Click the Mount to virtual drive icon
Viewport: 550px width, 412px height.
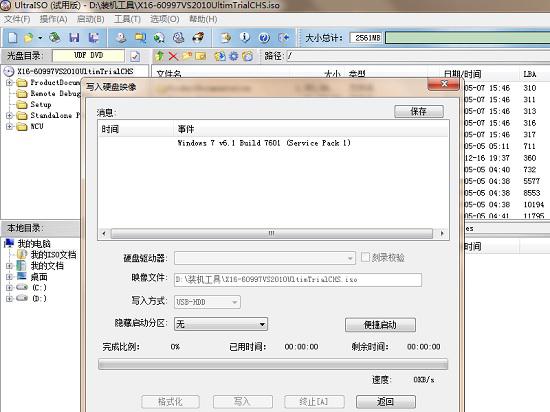click(179, 38)
